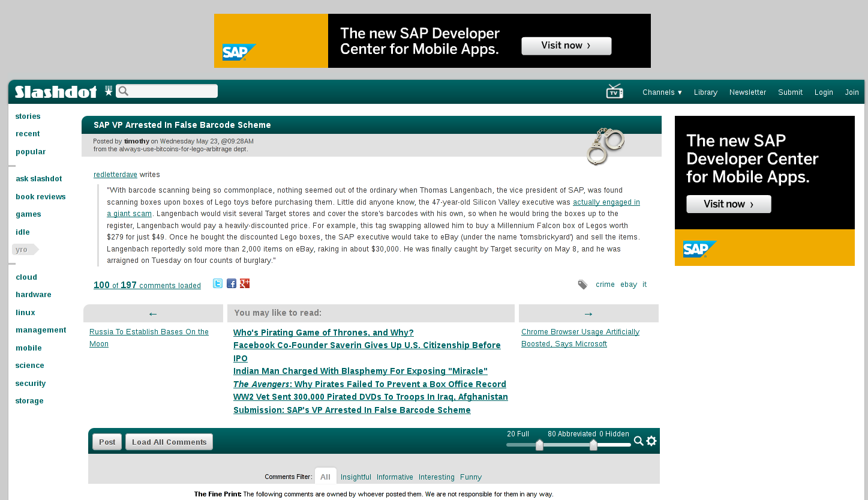This screenshot has height=500, width=868.
Task: Click the Abbreviated comments slider handle
Action: click(x=593, y=445)
